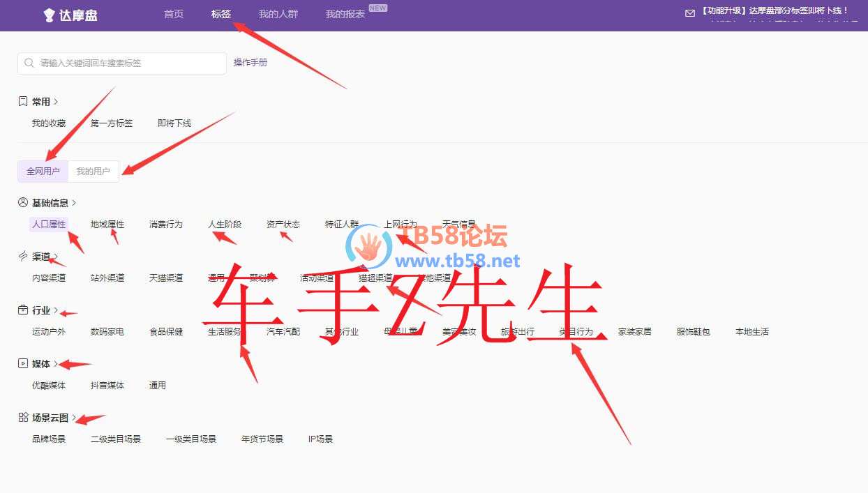Click the 常用 bookmark icon

[23, 102]
